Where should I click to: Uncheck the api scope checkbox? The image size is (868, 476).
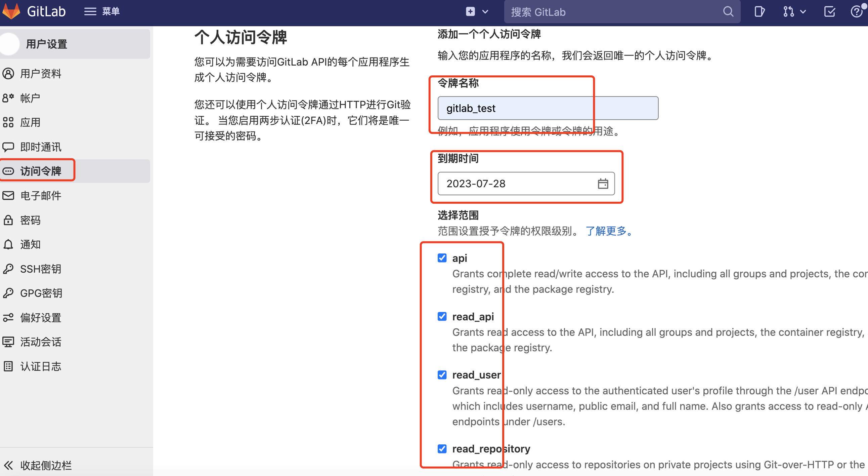pyautogui.click(x=442, y=258)
